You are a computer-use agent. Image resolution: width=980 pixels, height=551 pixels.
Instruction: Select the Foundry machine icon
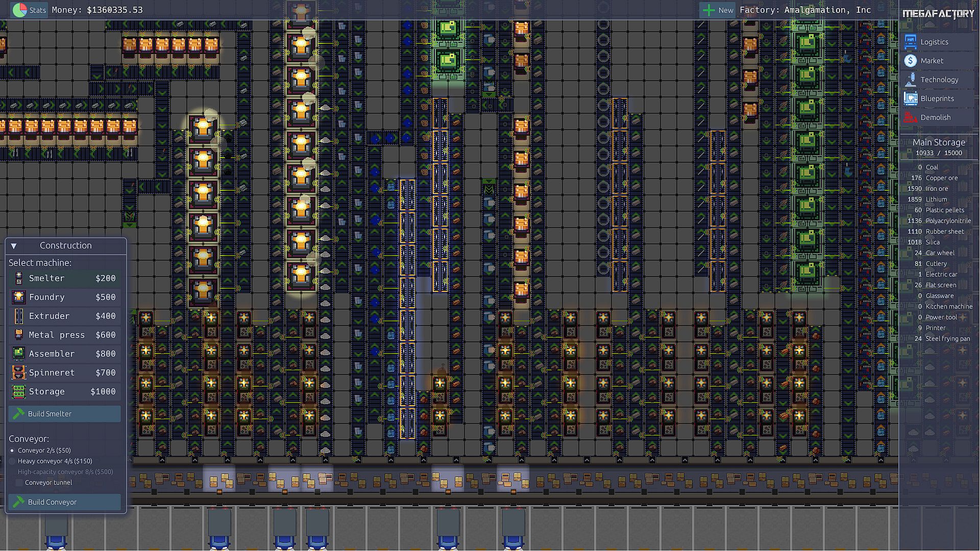(19, 297)
